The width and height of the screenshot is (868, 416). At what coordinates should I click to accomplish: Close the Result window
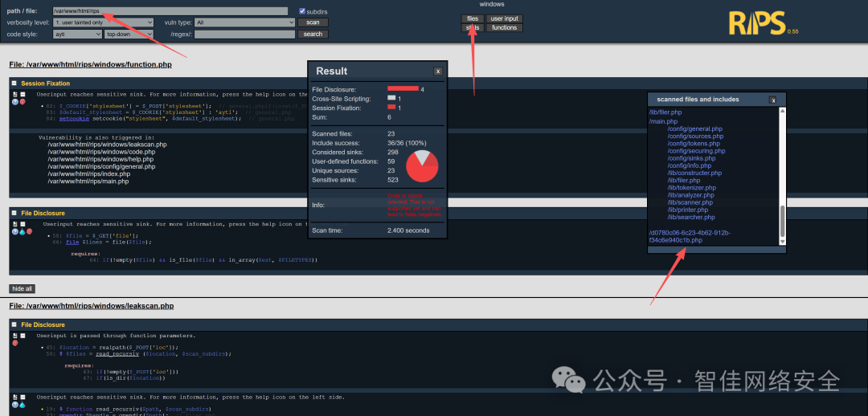(437, 71)
